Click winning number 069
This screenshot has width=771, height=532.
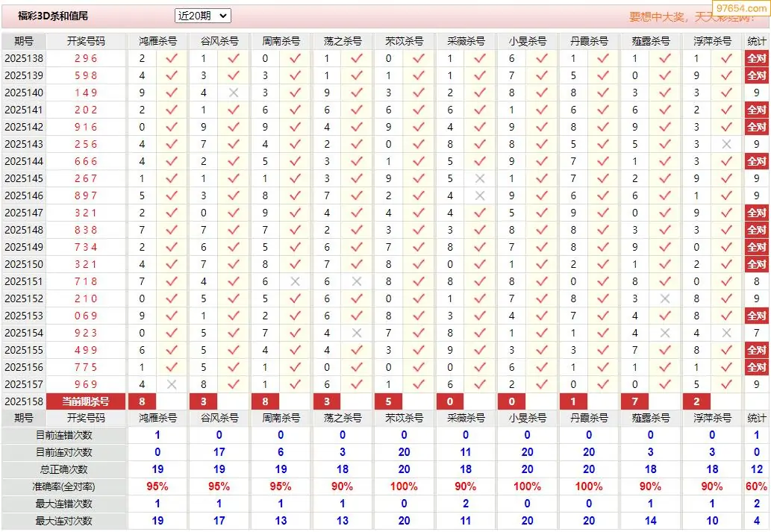(x=86, y=316)
